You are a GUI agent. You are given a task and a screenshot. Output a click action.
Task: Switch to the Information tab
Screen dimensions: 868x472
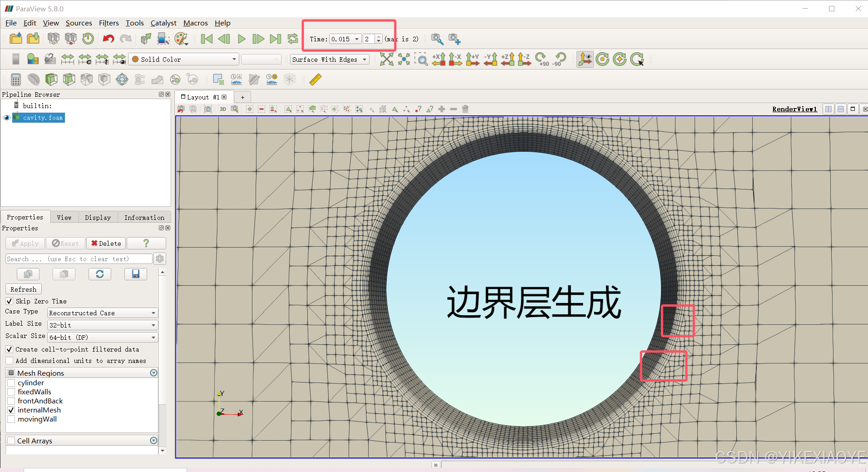click(143, 217)
